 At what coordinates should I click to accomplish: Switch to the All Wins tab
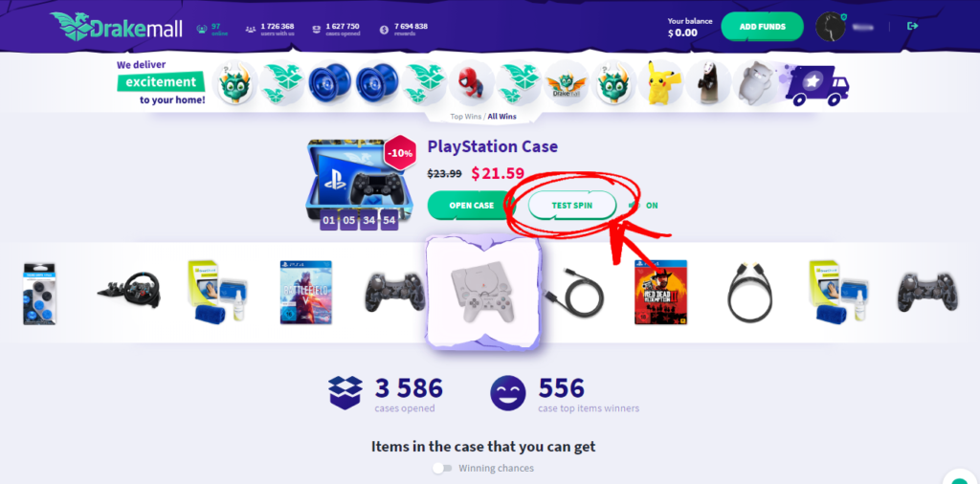[501, 116]
